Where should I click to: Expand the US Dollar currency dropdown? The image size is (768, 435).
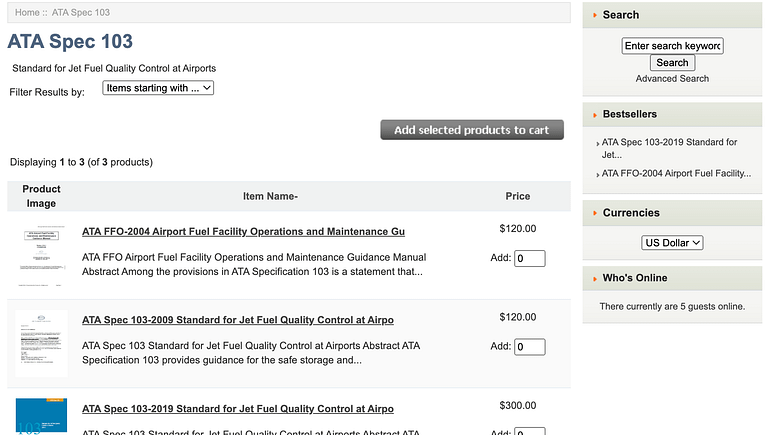(x=672, y=243)
